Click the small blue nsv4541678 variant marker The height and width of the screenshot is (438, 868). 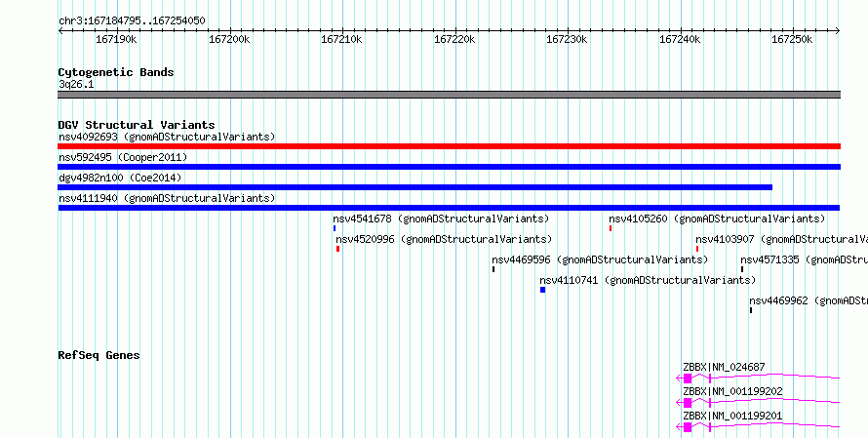(x=335, y=228)
